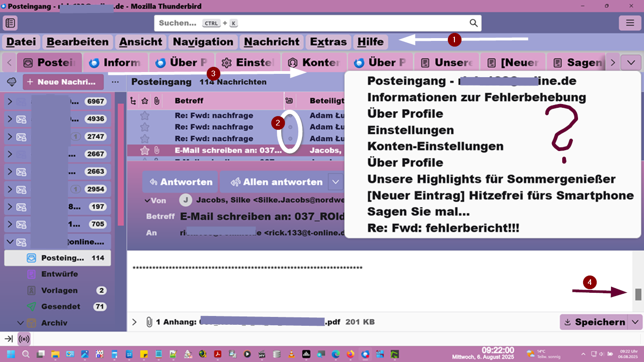This screenshot has height=362, width=644.
Task: Click the Antworten button
Action: click(x=180, y=182)
